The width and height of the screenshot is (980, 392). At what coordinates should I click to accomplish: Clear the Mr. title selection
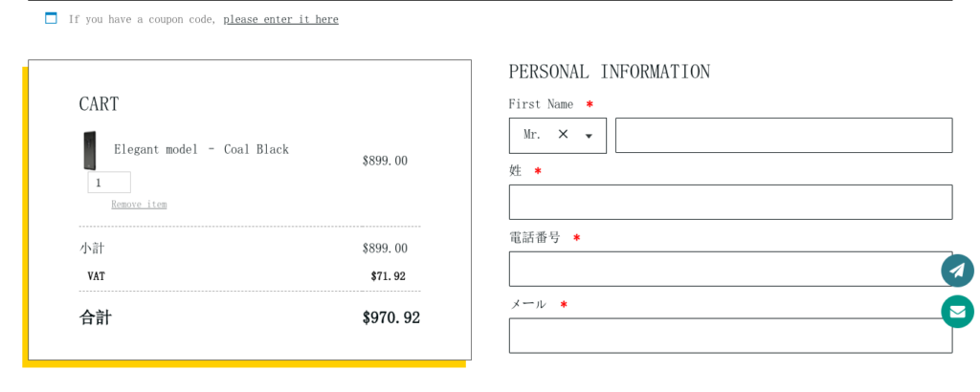coord(563,134)
